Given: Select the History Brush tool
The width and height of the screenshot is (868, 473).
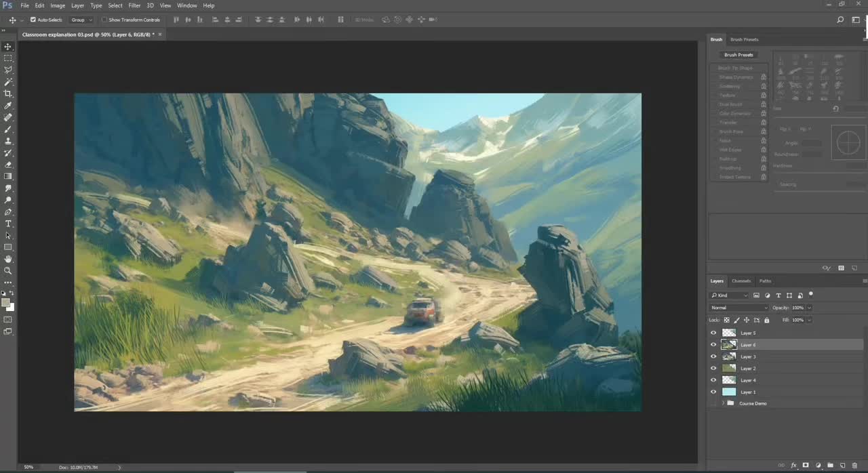Looking at the screenshot, I should [8, 152].
